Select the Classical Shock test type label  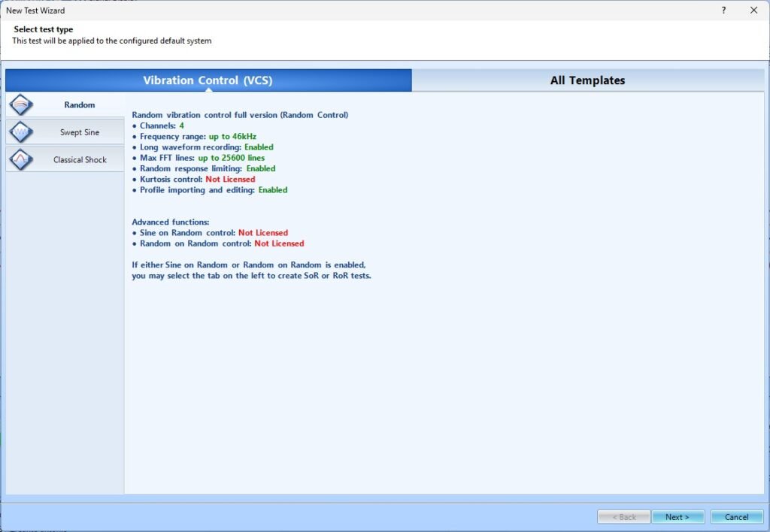click(80, 160)
